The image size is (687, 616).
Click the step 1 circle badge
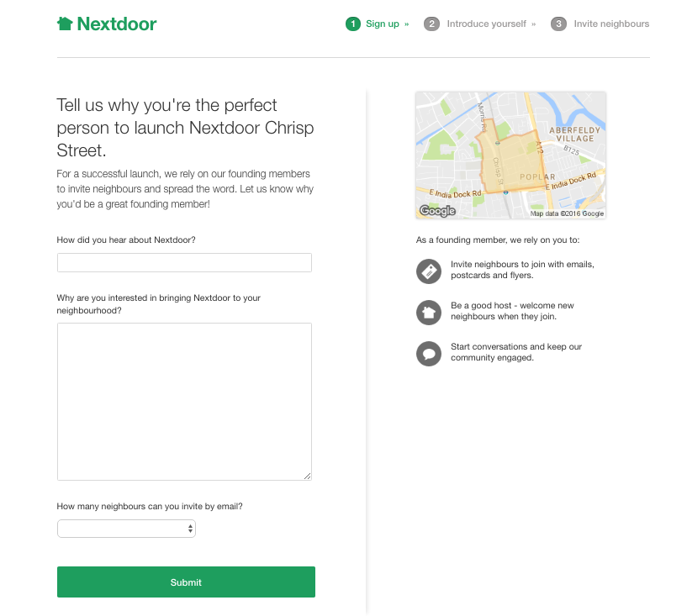coord(352,24)
